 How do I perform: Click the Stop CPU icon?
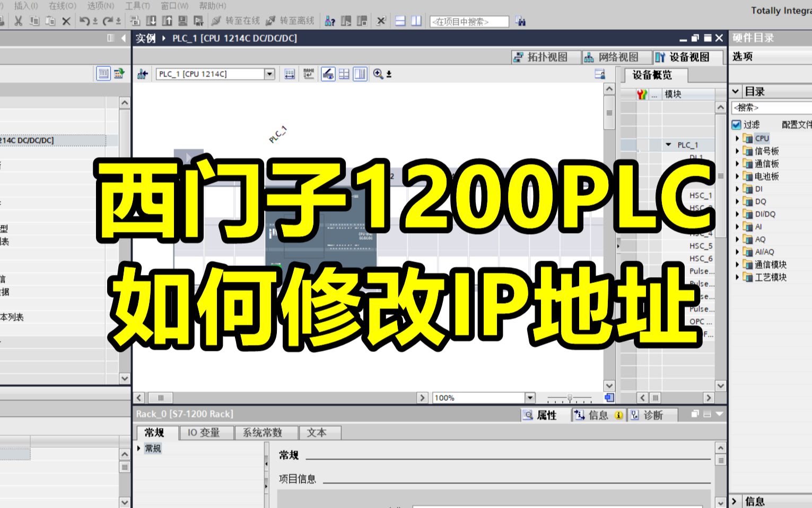point(362,21)
